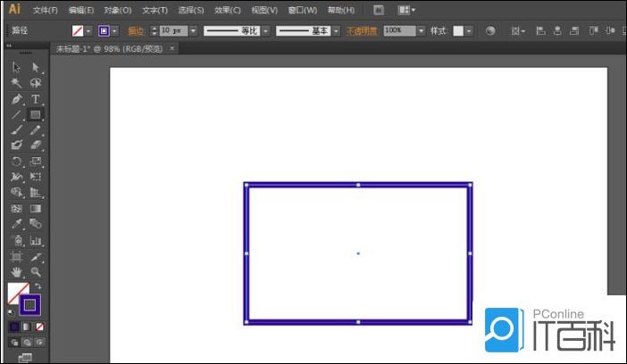Screen dimensions: 627x364
Task: Select the Eyedropper tool
Action: [x=16, y=224]
